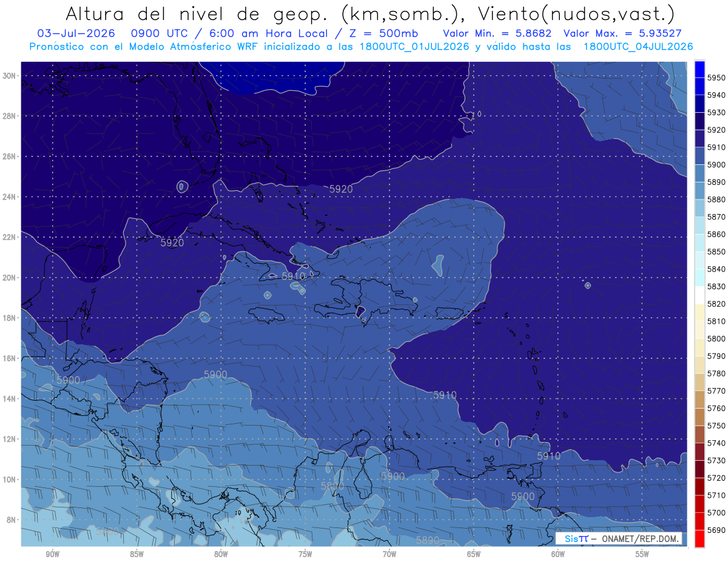Click the '80W' longitude axis label

tap(221, 554)
